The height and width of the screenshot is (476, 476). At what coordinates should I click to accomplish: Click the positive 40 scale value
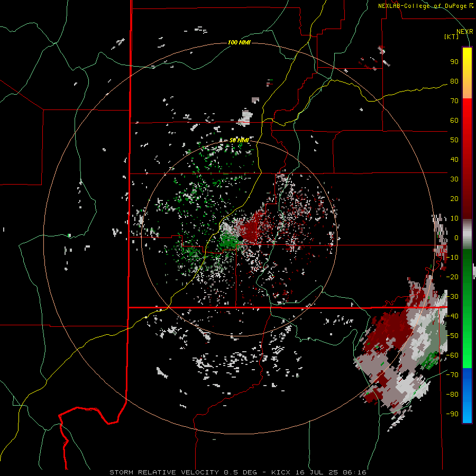click(454, 160)
